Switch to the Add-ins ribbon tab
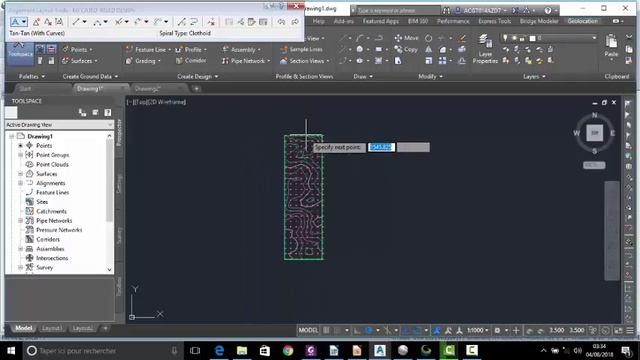The image size is (640, 360). point(344,21)
